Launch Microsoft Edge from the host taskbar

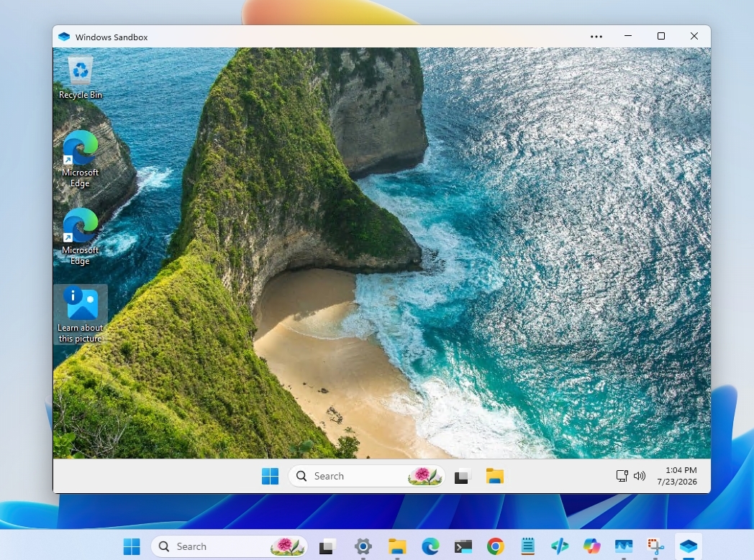click(430, 546)
